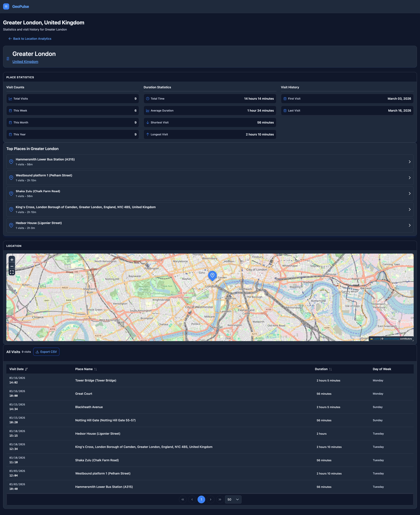Select page 1 in pagination
420x515 pixels.
coord(201,499)
